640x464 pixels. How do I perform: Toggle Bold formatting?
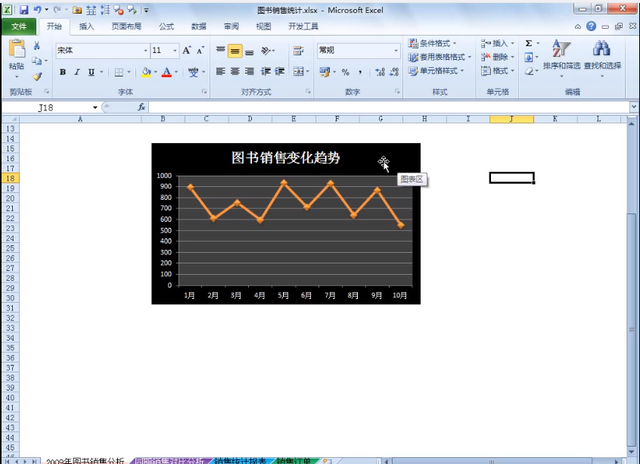[x=62, y=72]
